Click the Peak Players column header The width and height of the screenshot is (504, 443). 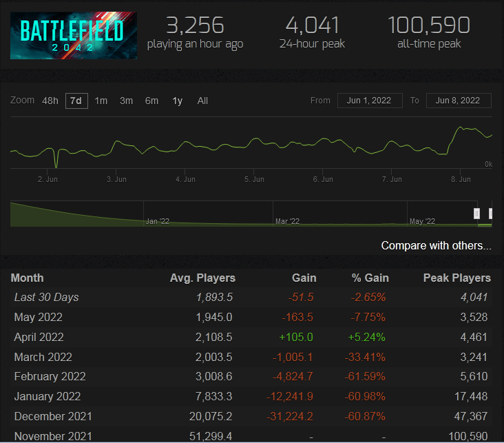pos(457,278)
